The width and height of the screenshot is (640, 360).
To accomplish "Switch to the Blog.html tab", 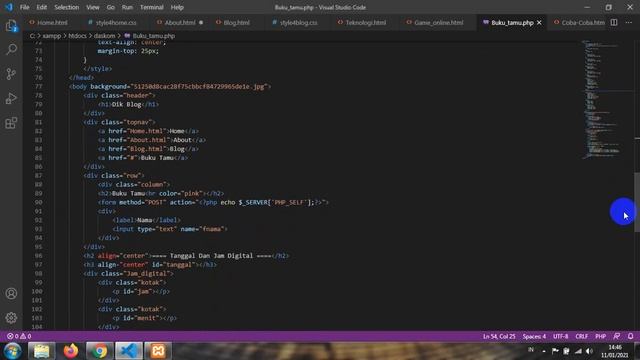I will point(237,22).
